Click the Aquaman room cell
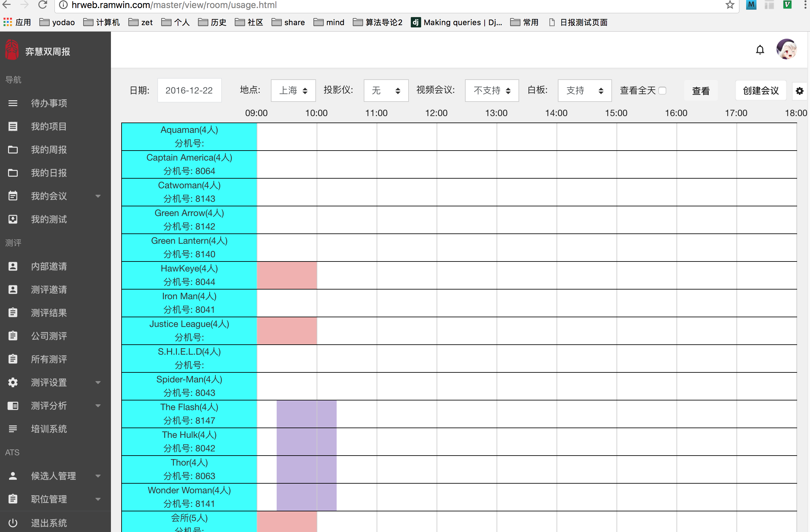The height and width of the screenshot is (532, 810). click(189, 137)
